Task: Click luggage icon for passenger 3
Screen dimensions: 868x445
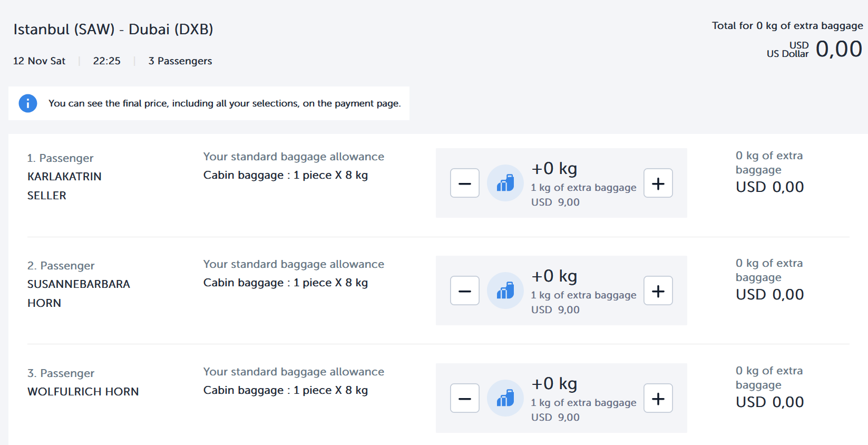Action: (x=505, y=398)
